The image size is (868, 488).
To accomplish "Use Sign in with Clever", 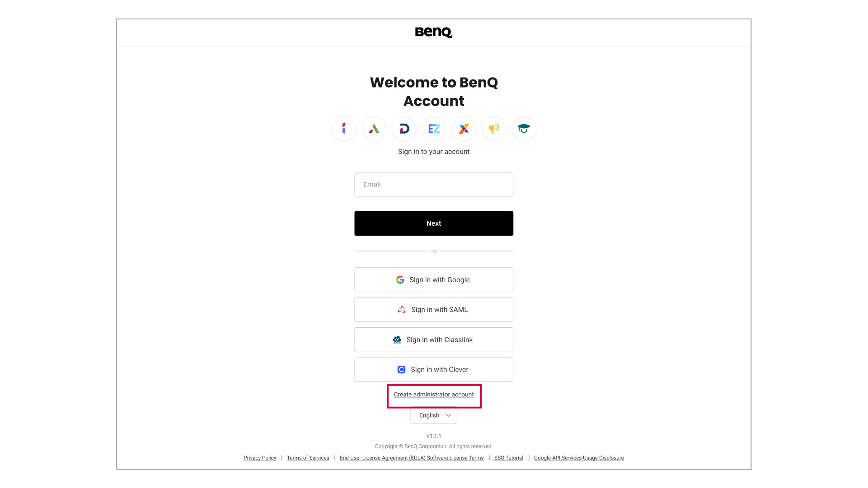I will coord(434,370).
